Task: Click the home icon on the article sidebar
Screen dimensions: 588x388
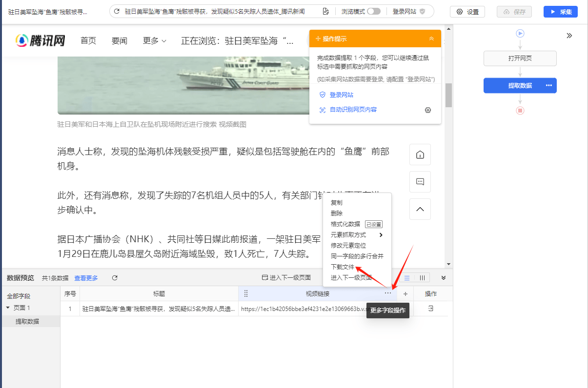Action: pyautogui.click(x=420, y=155)
